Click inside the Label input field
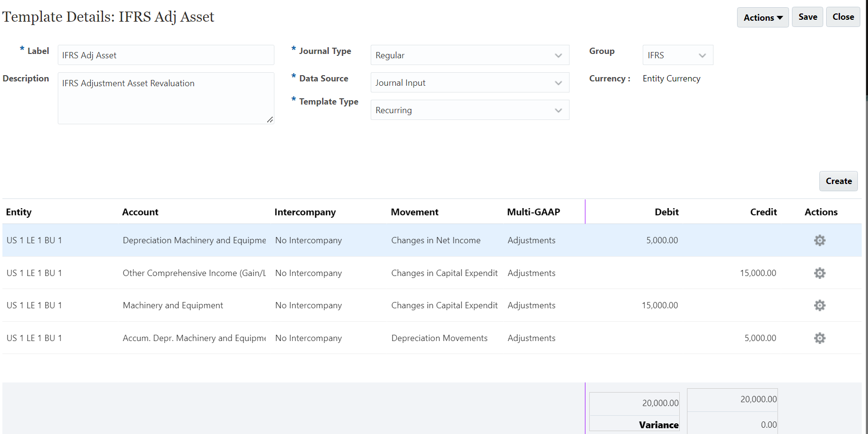Screen dimensions: 868x434 coord(166,55)
